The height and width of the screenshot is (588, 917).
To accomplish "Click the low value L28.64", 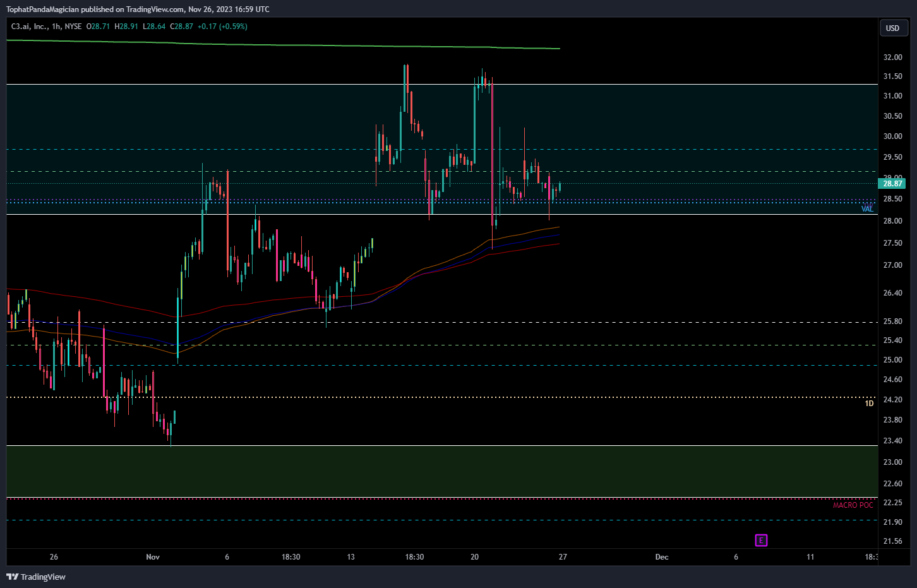I will [x=154, y=27].
